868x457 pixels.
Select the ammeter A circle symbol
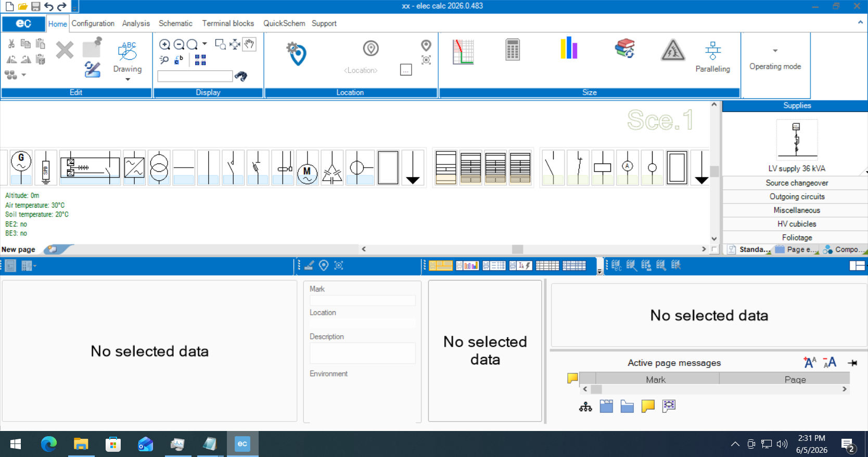[628, 168]
